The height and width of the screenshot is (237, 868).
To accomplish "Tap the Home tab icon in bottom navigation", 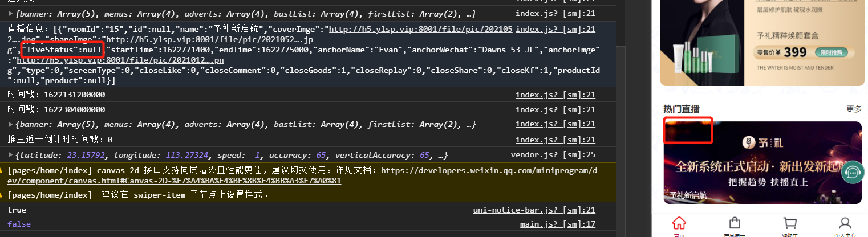I will (679, 224).
